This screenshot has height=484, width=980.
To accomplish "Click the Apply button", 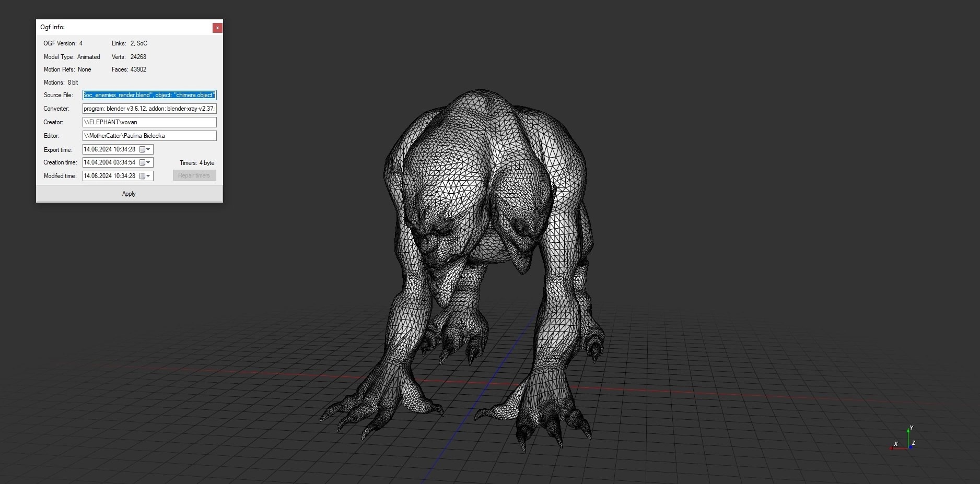I will point(129,194).
